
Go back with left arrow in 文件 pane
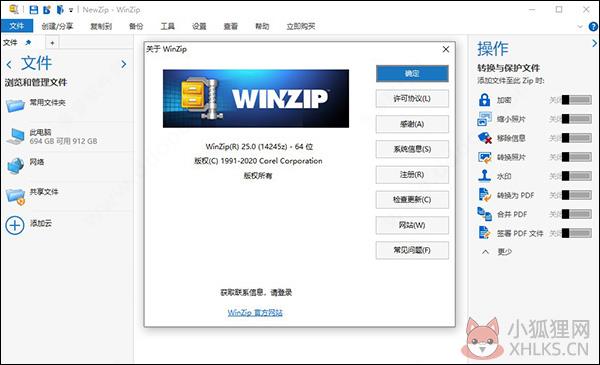point(9,64)
